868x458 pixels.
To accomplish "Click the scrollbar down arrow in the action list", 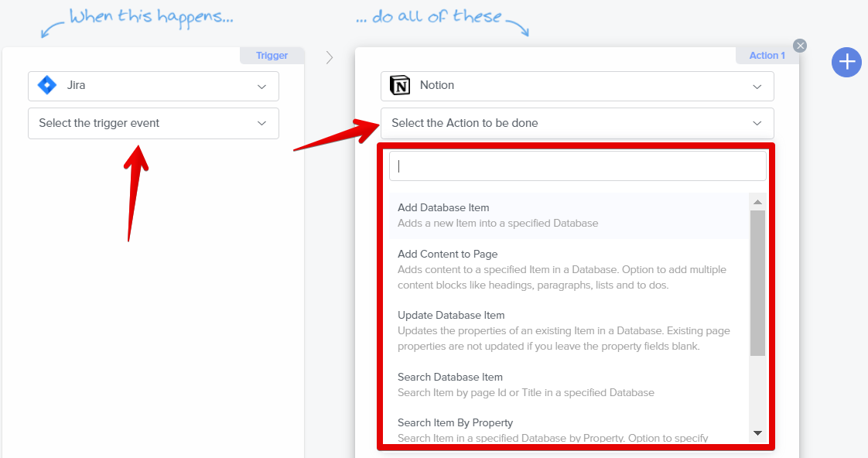I will pos(757,432).
